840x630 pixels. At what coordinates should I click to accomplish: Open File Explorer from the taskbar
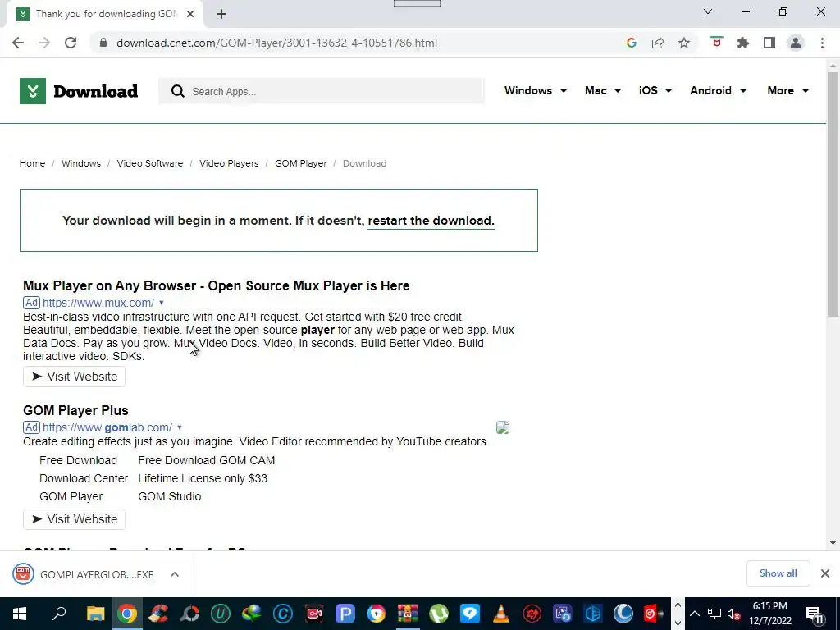coord(95,614)
